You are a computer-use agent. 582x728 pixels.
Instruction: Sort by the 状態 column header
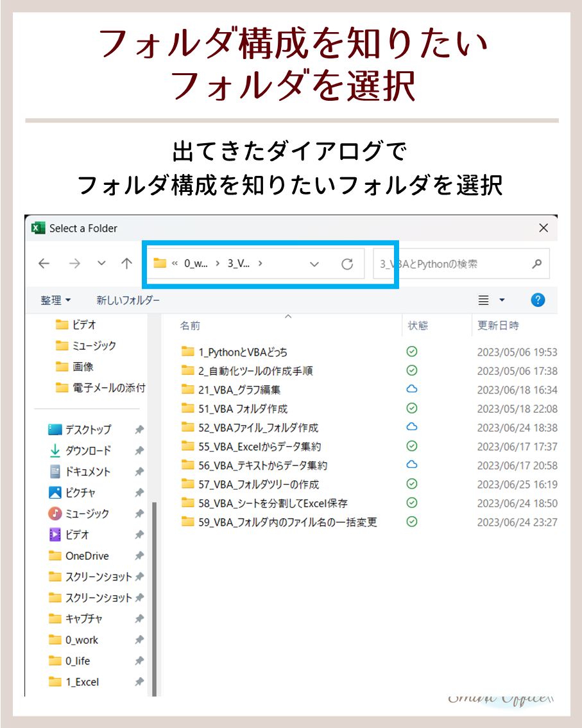point(418,325)
